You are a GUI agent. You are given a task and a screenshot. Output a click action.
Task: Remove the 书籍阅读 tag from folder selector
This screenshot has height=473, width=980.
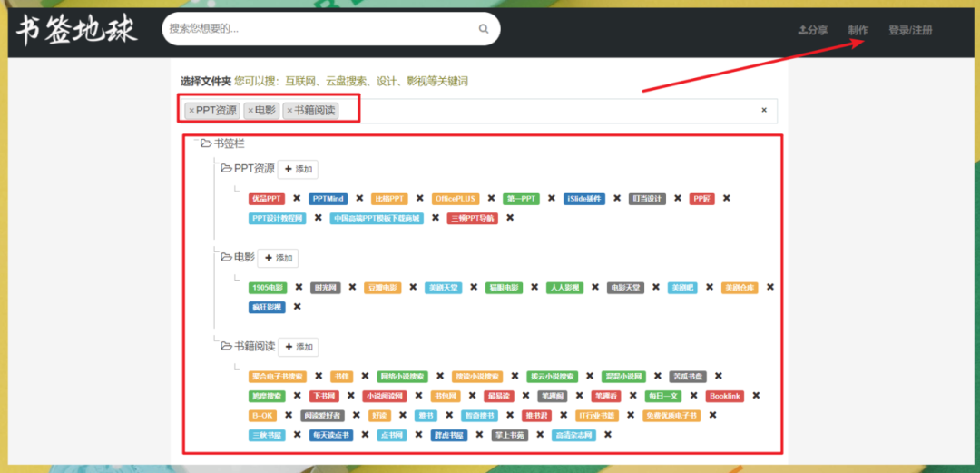point(289,111)
